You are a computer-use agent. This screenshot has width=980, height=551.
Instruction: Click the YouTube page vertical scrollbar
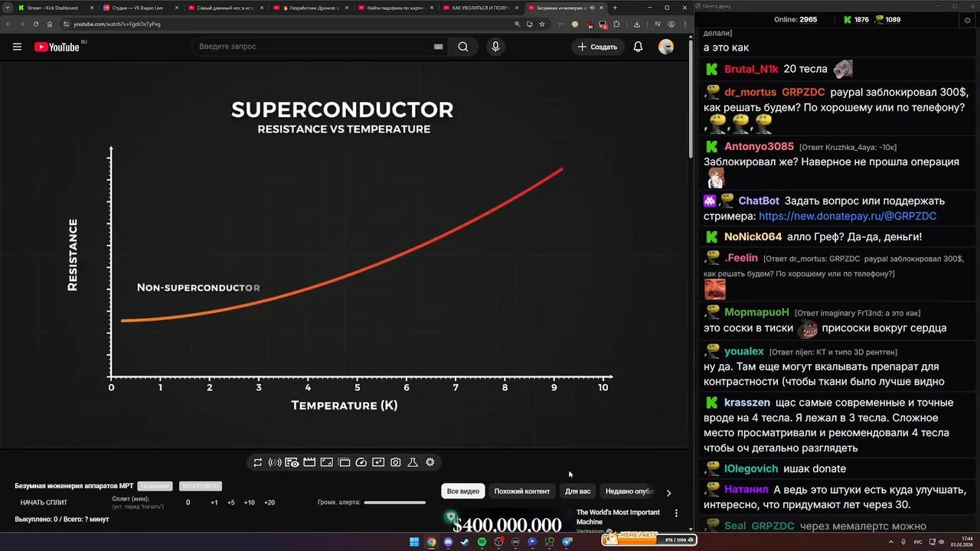pos(690,99)
